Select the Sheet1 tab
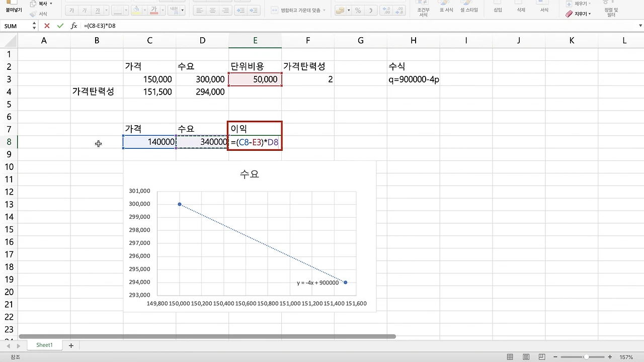Screen dimensions: 644x362 [x=44, y=345]
